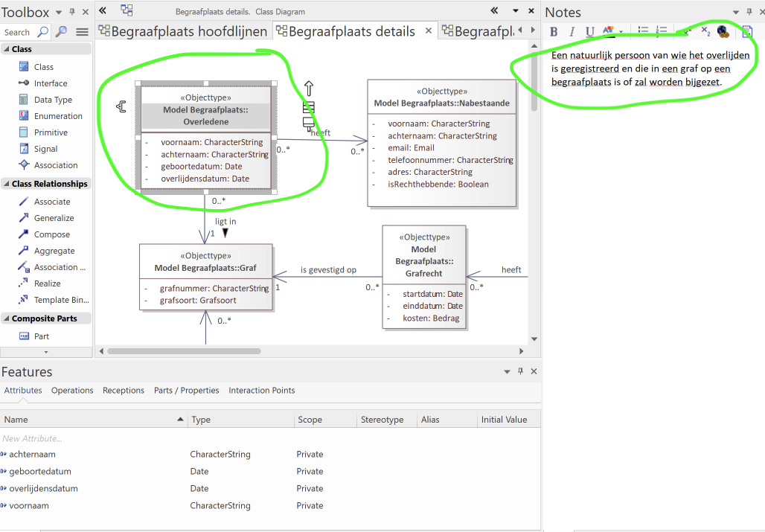Switch to Begraafplaats hoofdlijnen diagram tab
Image resolution: width=765 pixels, height=532 pixels.
click(183, 31)
